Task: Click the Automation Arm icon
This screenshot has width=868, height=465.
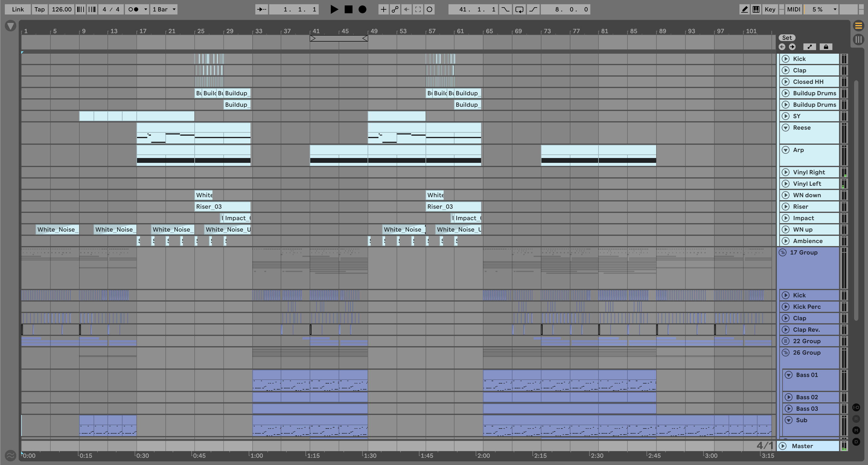Action: [395, 9]
